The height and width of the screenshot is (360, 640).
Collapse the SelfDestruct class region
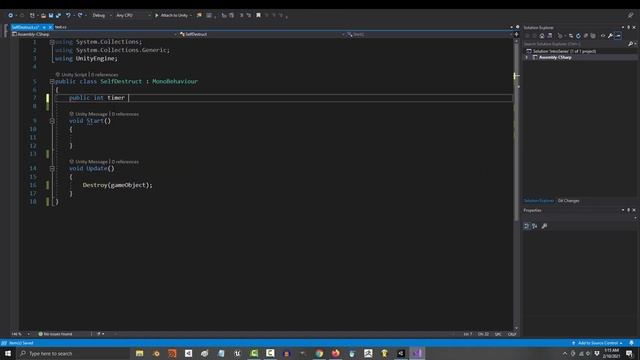click(x=52, y=81)
